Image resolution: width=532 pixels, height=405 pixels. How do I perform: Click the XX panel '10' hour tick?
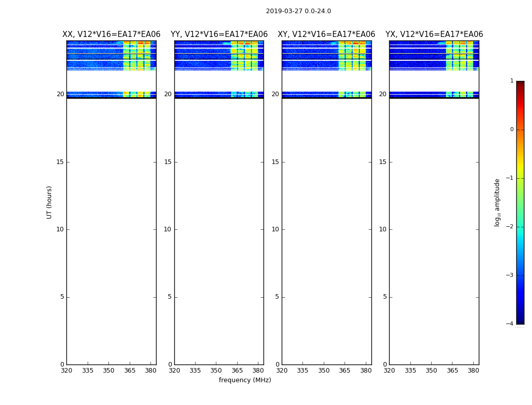[x=60, y=229]
